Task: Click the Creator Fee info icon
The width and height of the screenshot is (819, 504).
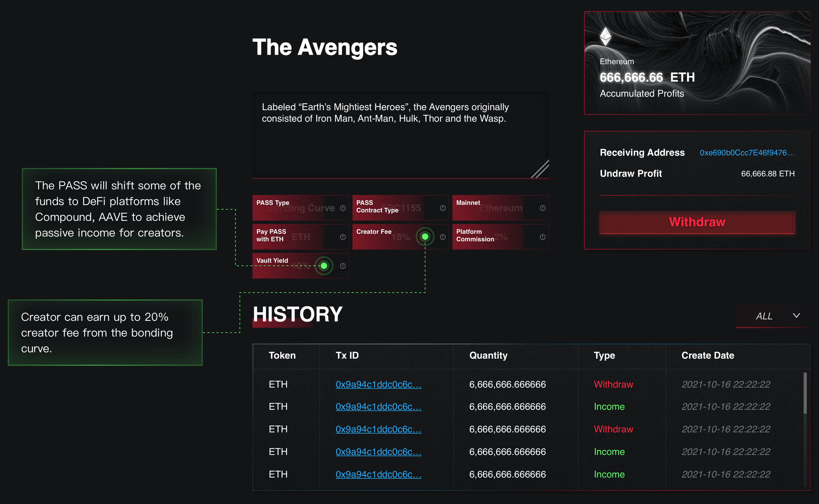Action: tap(442, 237)
